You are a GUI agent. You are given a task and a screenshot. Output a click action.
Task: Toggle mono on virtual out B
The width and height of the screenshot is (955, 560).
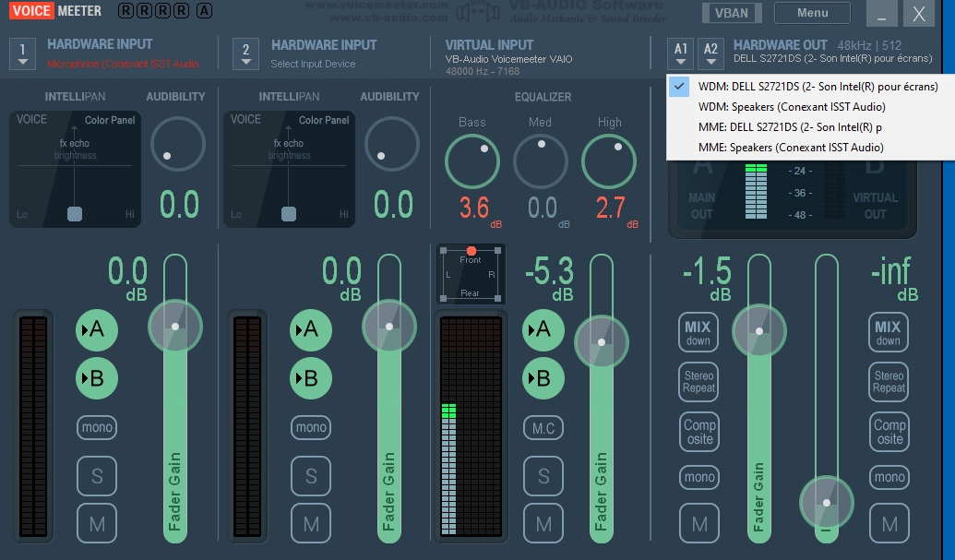point(889,477)
